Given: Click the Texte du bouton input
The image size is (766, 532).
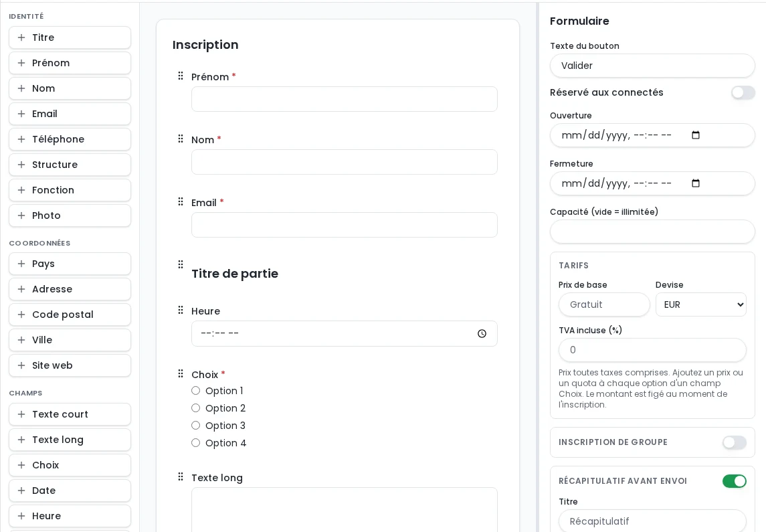Looking at the screenshot, I should 652,66.
